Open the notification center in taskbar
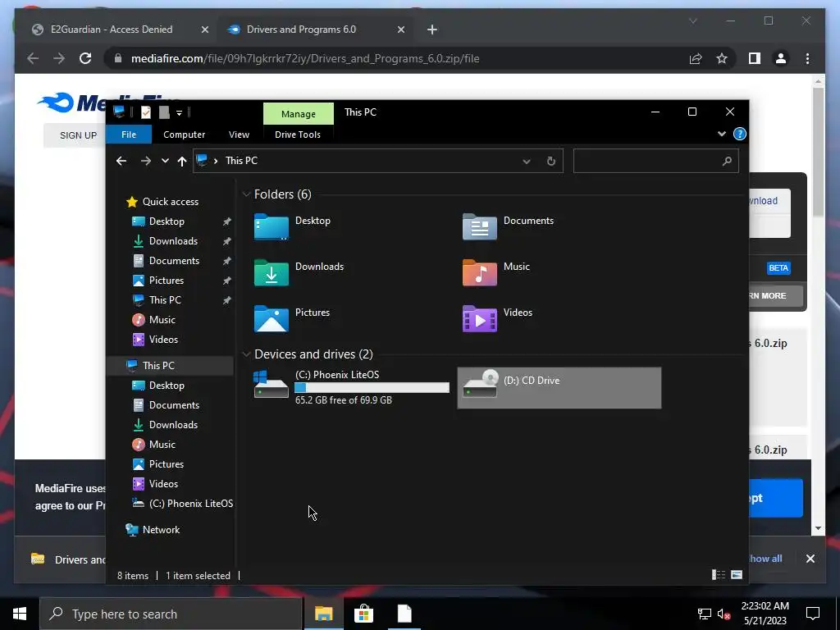Screen dimensions: 840x630 coord(813,614)
